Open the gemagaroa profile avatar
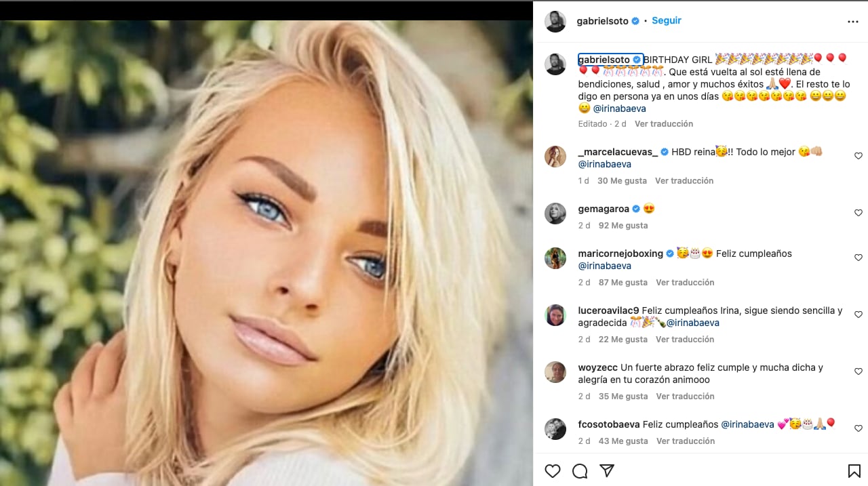The image size is (868, 486). pos(555,213)
